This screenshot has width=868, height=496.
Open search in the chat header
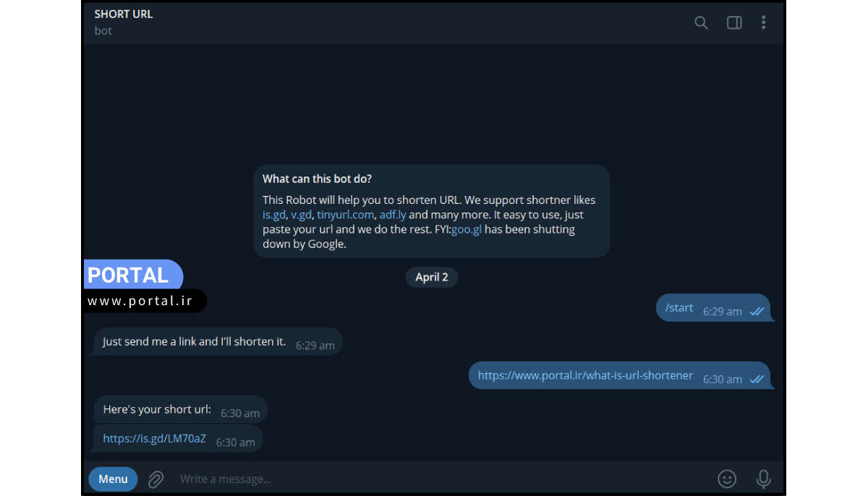701,22
